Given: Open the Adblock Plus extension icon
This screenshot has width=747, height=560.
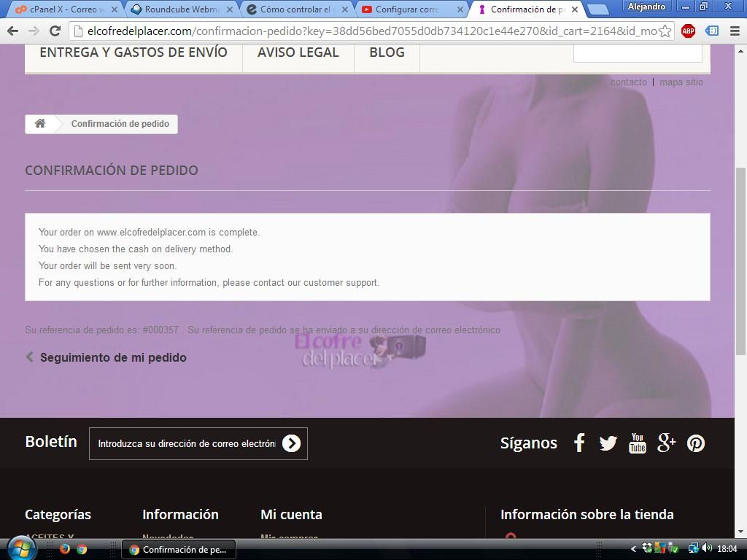Looking at the screenshot, I should [688, 31].
